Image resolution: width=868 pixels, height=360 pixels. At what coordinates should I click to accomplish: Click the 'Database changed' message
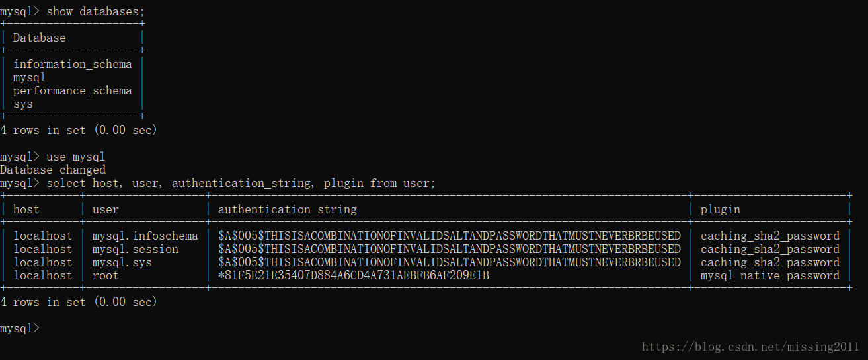pos(53,170)
